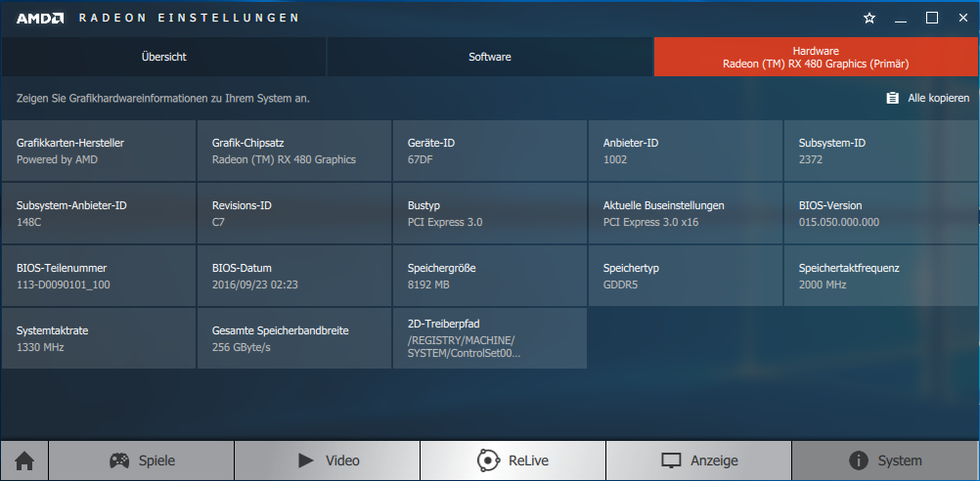Click the value GDDR5

621,284
